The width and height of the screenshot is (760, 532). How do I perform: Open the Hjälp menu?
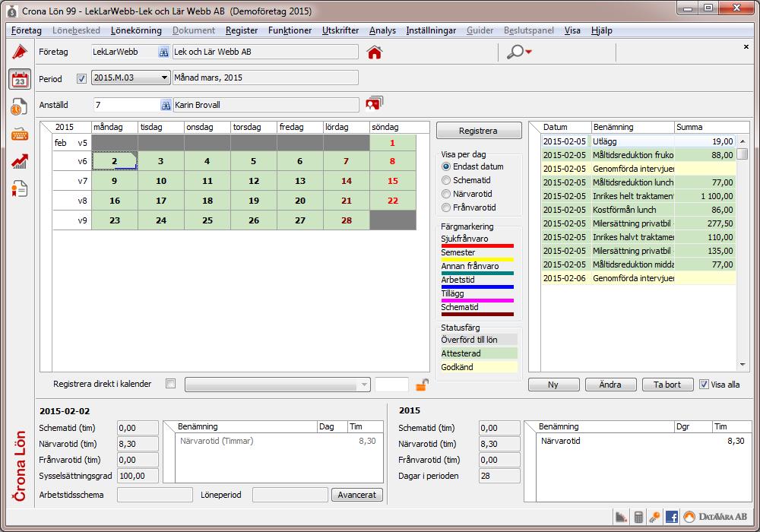coord(601,30)
